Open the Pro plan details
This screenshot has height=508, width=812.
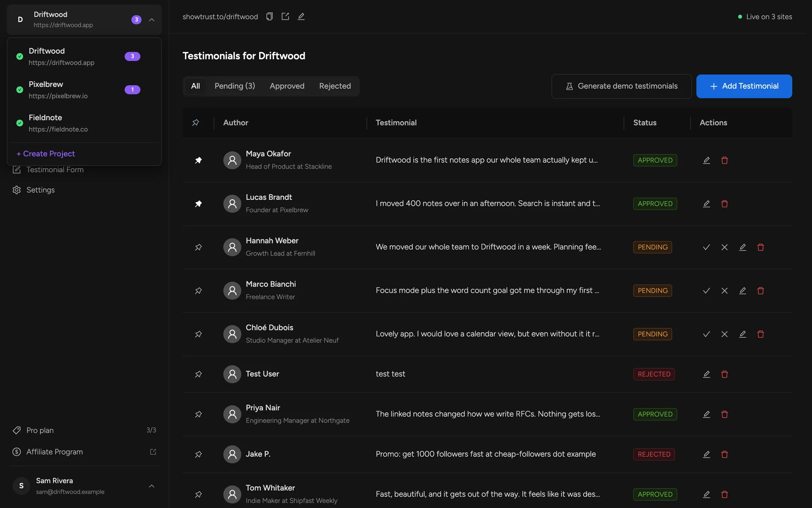tap(84, 430)
